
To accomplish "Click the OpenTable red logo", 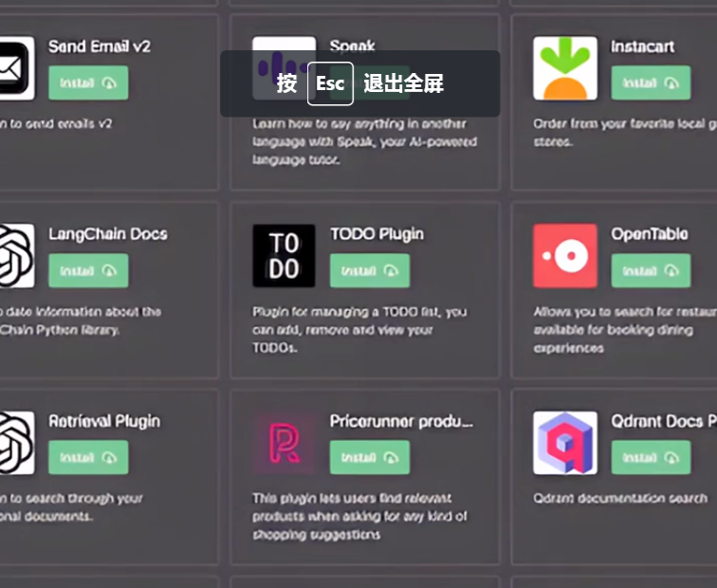I will point(565,256).
